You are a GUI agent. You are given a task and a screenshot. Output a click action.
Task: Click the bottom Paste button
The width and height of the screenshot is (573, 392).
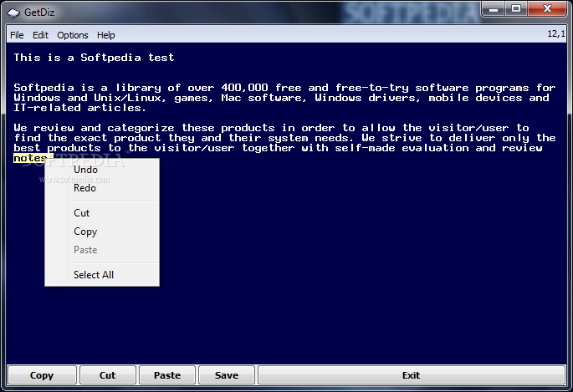coord(167,375)
